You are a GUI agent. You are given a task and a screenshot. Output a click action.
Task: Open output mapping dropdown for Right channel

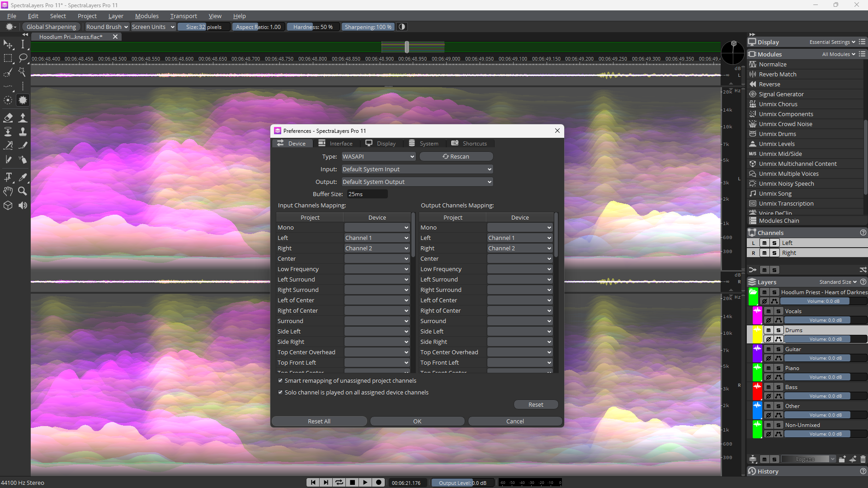pyautogui.click(x=520, y=248)
